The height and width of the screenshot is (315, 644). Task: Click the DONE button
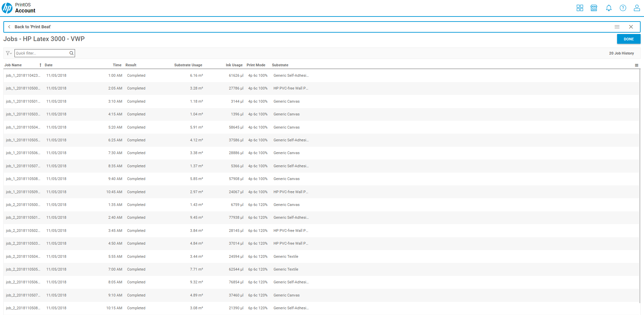(629, 39)
